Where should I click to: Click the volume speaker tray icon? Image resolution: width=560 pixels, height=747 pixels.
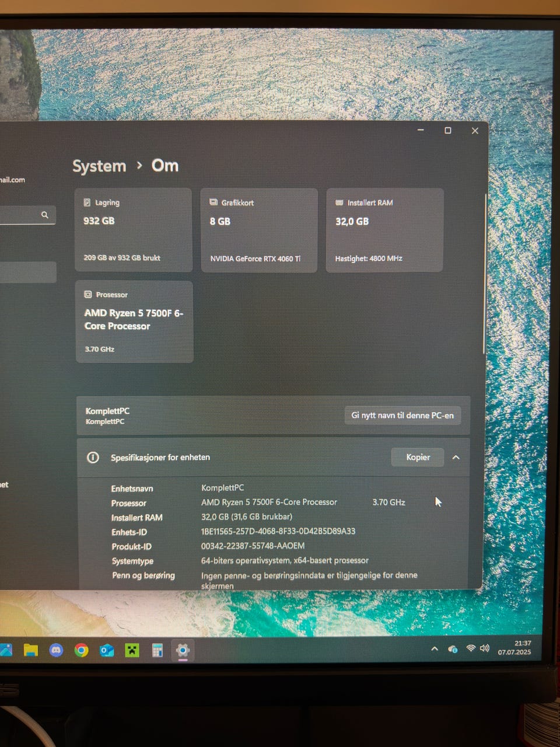(x=484, y=648)
